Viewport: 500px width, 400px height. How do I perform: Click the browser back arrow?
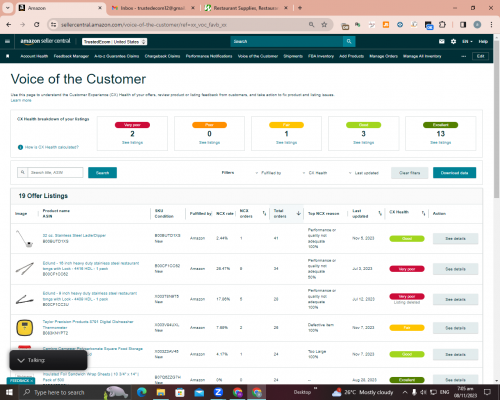tap(9, 25)
